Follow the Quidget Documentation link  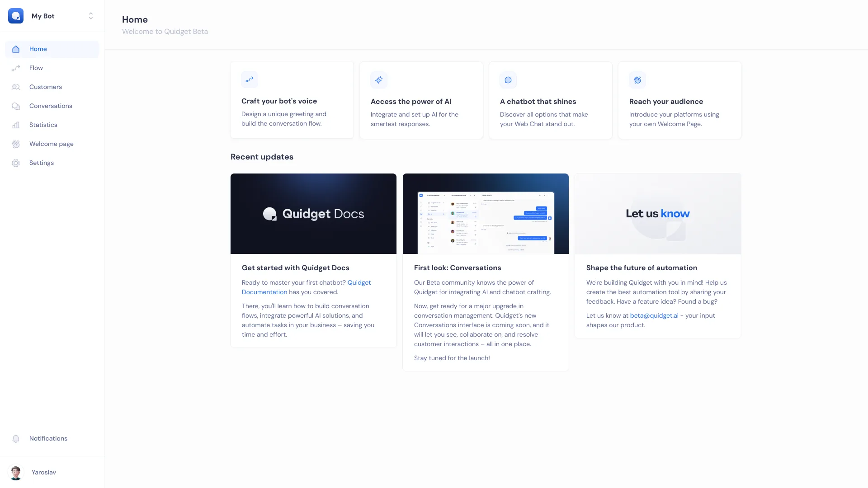(x=264, y=292)
